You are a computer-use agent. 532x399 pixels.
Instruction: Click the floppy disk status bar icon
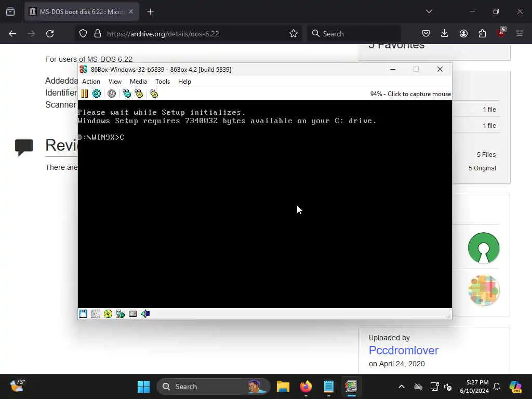pos(83,314)
